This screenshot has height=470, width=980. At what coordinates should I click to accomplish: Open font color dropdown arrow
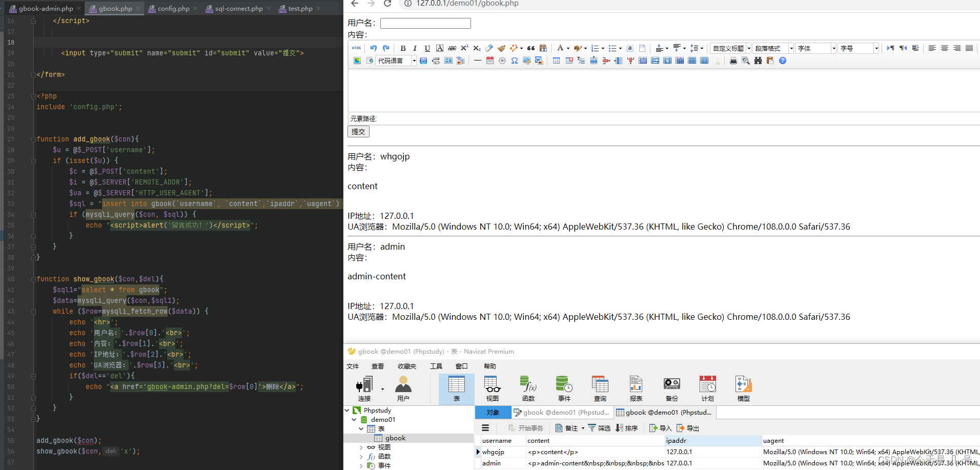[x=568, y=48]
